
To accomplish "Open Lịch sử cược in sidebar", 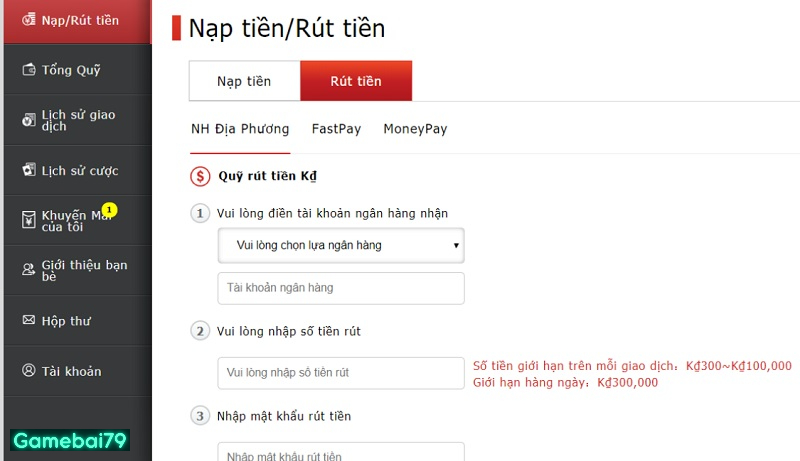I will tap(78, 170).
